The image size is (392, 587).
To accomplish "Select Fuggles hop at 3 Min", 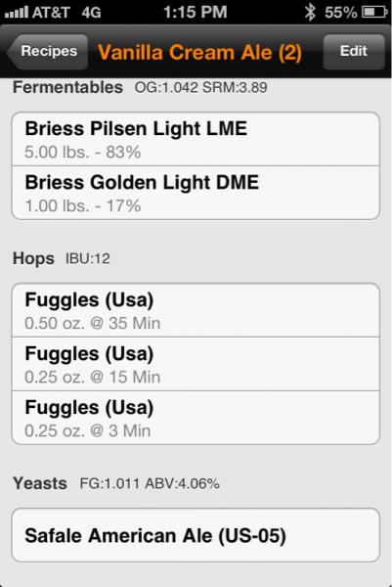I will (196, 418).
